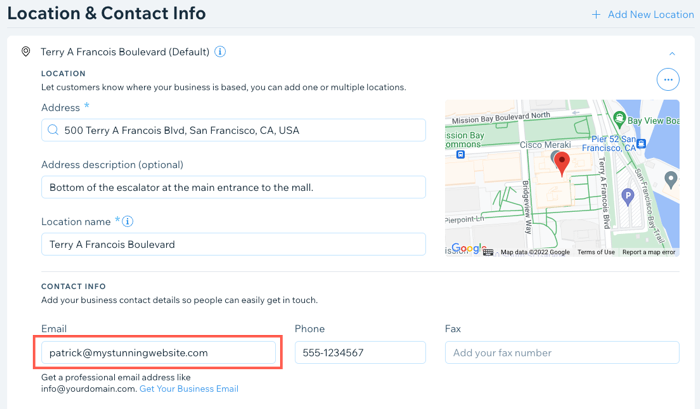The image size is (700, 409).
Task: Click the Pier 52 transit icon on the map
Action: [642, 143]
